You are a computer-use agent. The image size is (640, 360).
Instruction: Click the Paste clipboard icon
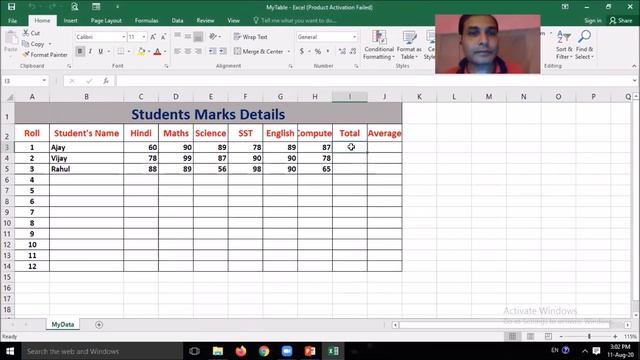point(11,39)
